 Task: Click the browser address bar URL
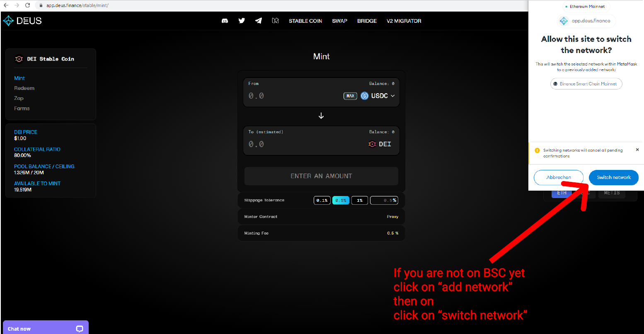click(x=77, y=6)
